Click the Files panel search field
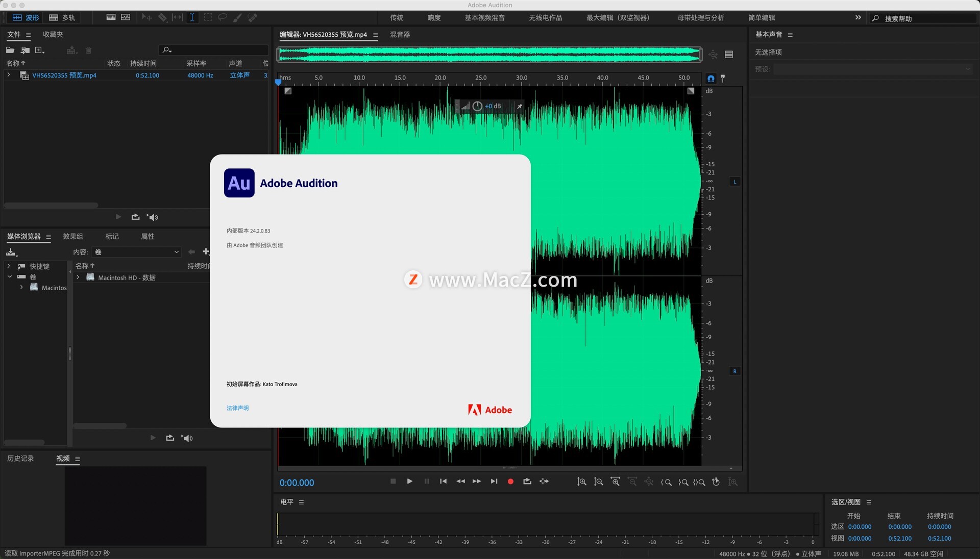980x559 pixels. [x=213, y=50]
